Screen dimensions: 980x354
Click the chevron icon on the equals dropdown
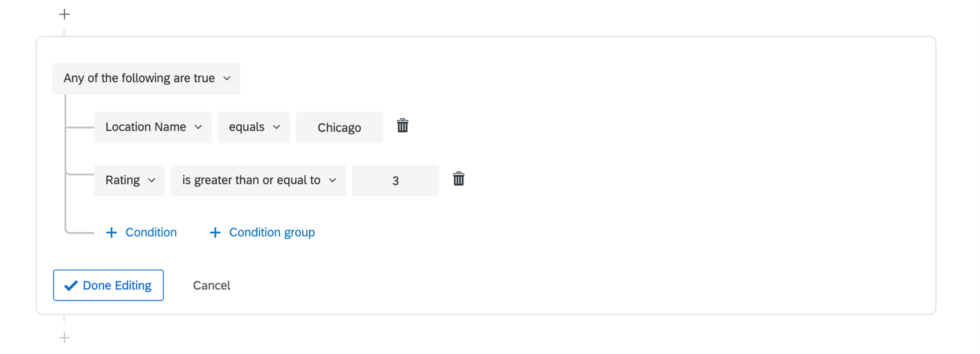[x=278, y=127]
